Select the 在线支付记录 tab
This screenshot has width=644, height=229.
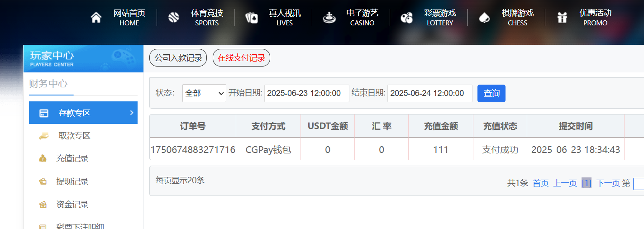pos(241,58)
